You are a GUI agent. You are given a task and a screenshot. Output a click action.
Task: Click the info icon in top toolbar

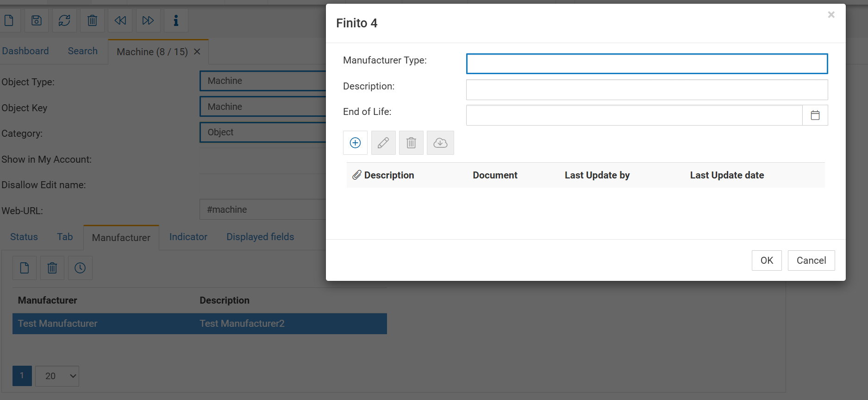[176, 20]
